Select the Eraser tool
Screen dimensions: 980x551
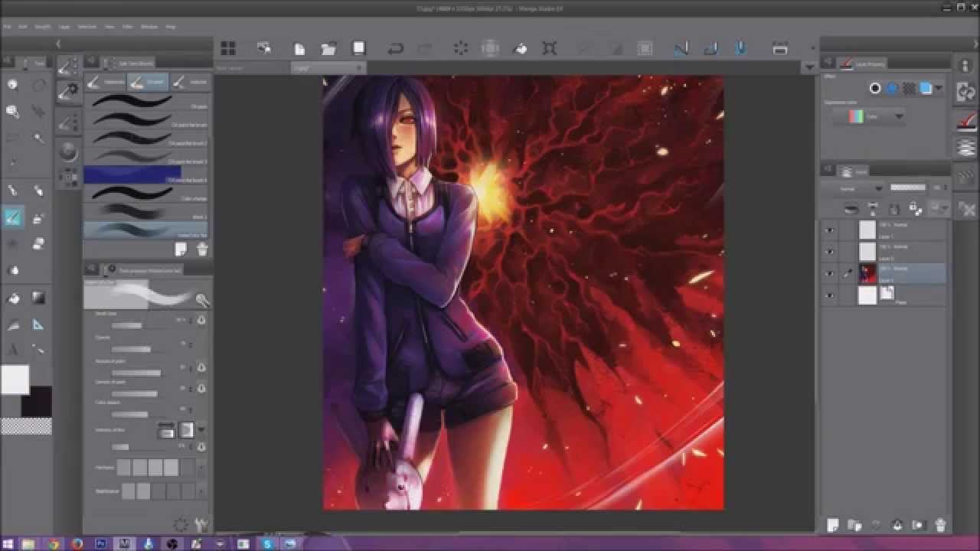click(38, 244)
